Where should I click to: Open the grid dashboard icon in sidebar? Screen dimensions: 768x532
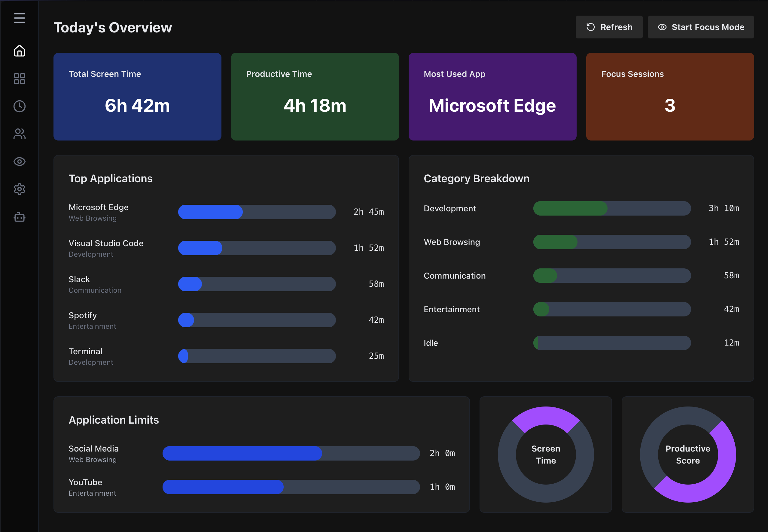(19, 79)
